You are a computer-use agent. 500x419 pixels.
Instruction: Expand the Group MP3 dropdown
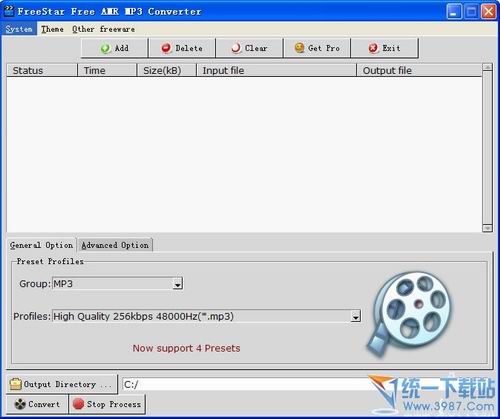coord(178,284)
